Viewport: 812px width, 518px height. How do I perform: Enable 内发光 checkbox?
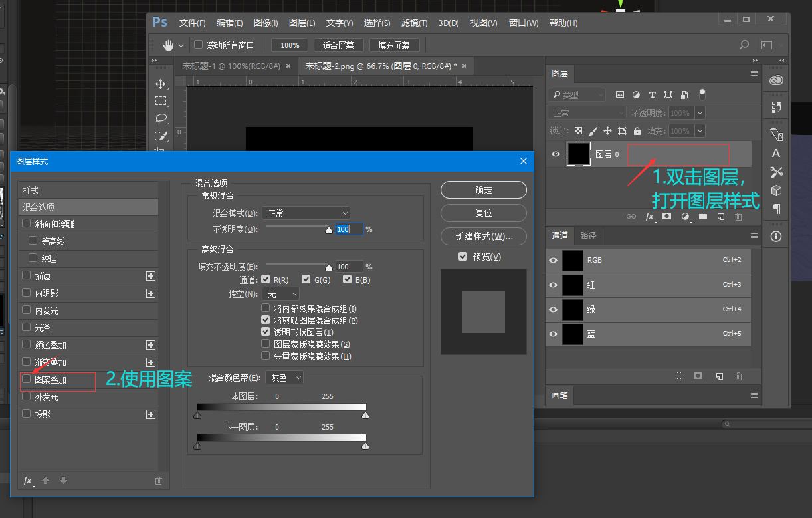[27, 311]
